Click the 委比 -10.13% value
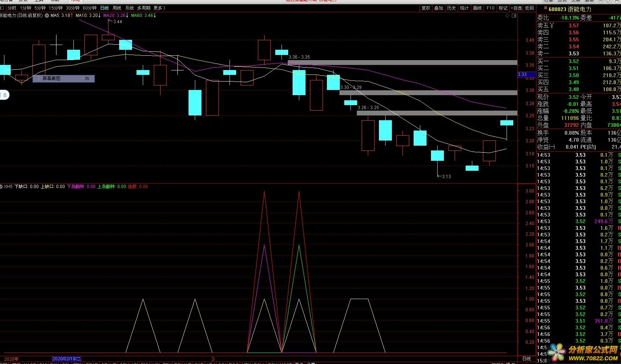This screenshot has width=621, height=364. (x=569, y=18)
